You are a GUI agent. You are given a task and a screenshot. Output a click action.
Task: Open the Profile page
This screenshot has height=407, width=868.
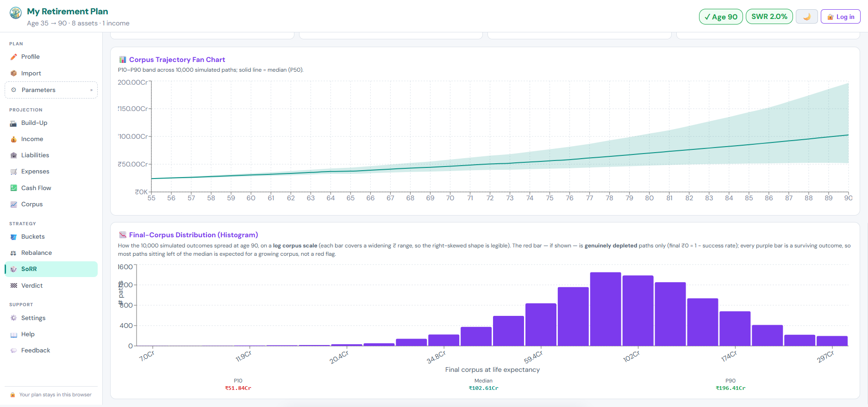(x=51, y=57)
